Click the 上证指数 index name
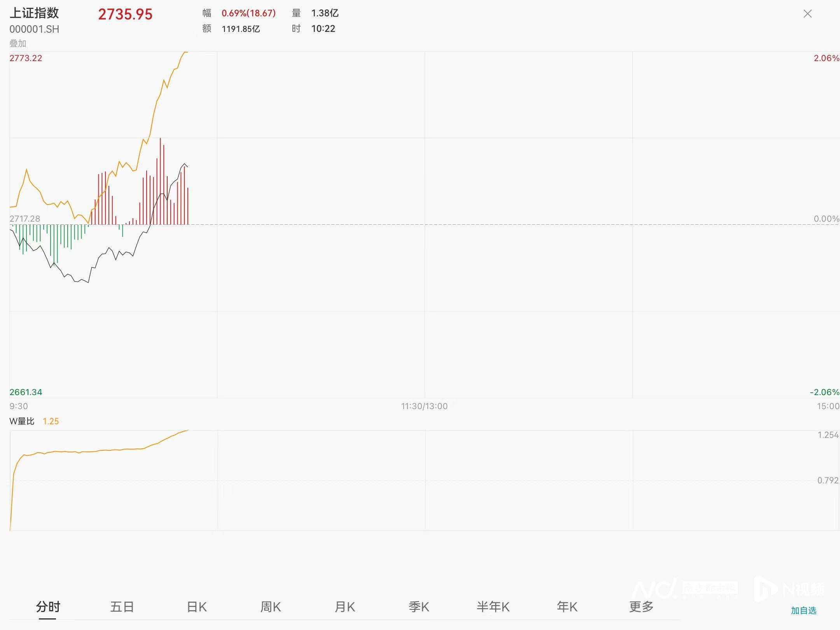The image size is (840, 630). [x=34, y=13]
